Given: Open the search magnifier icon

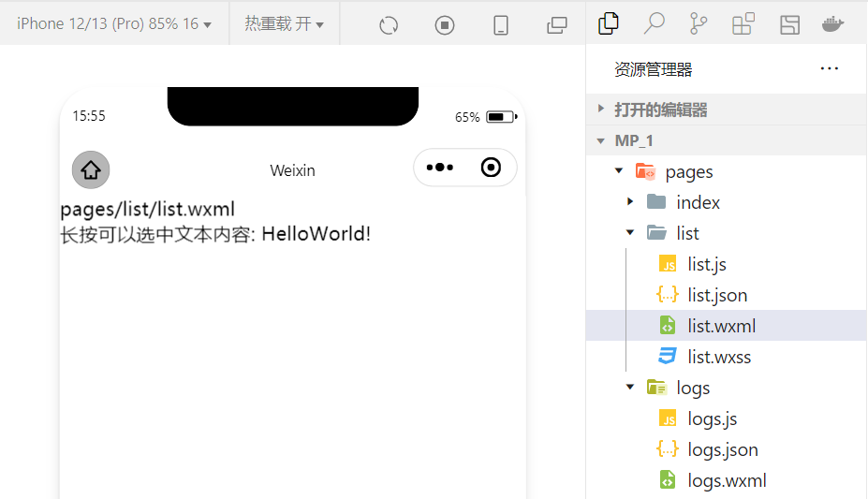Looking at the screenshot, I should 654,23.
